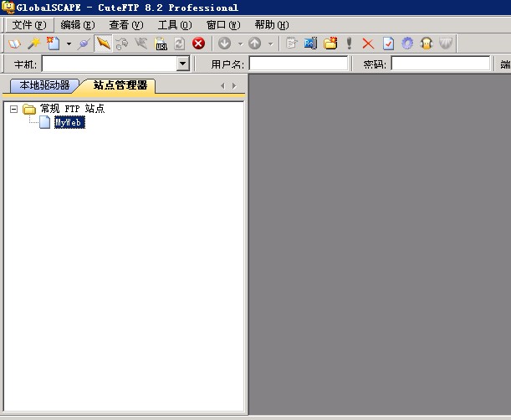Open the Properties checkmark page icon
The height and width of the screenshot is (420, 511).
click(x=388, y=44)
